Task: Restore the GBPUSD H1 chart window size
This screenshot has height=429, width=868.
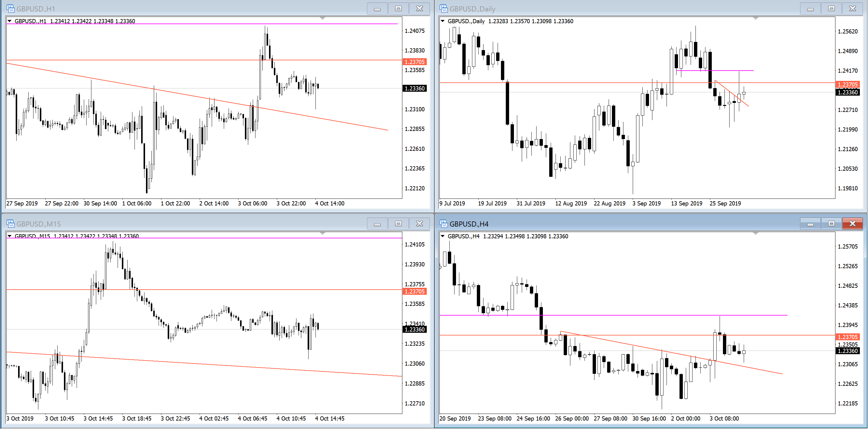Action: point(398,8)
